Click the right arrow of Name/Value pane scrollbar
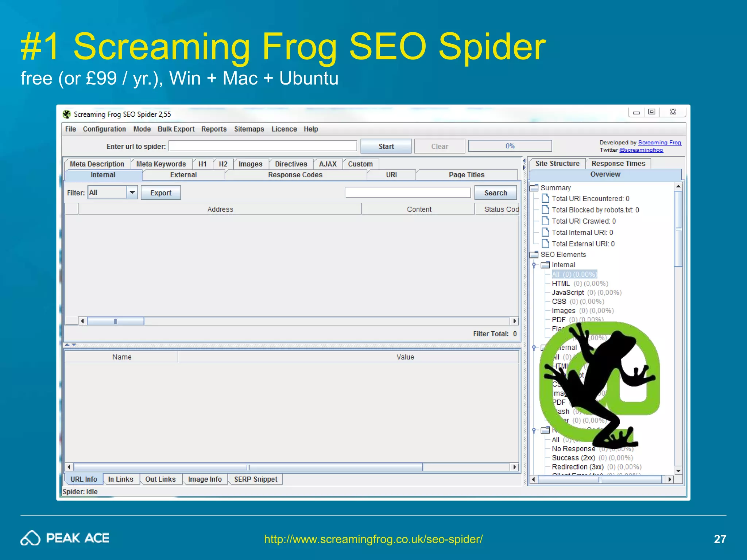This screenshot has height=560, width=747. 514,467
